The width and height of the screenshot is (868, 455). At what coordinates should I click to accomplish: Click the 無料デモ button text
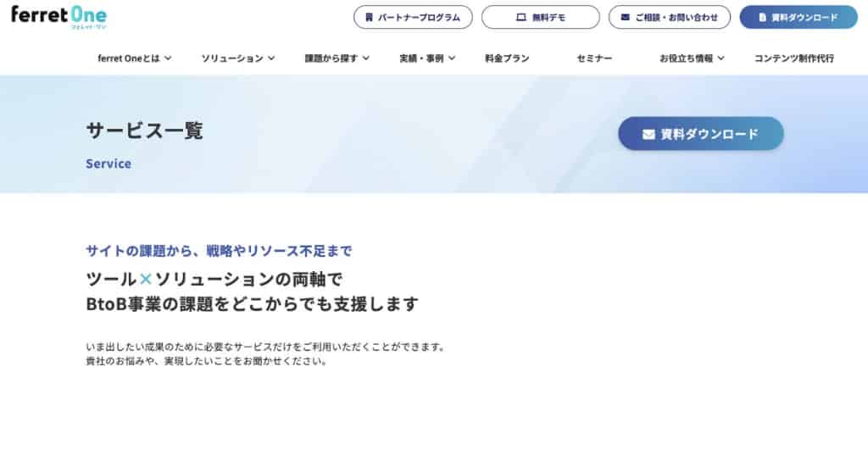[x=548, y=17]
